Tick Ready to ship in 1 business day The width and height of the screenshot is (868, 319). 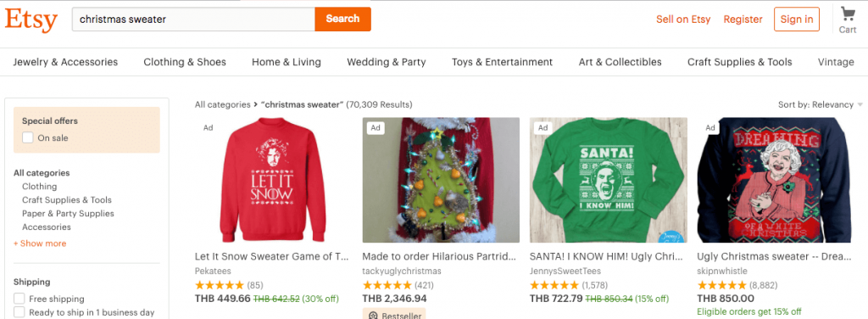[x=19, y=312]
